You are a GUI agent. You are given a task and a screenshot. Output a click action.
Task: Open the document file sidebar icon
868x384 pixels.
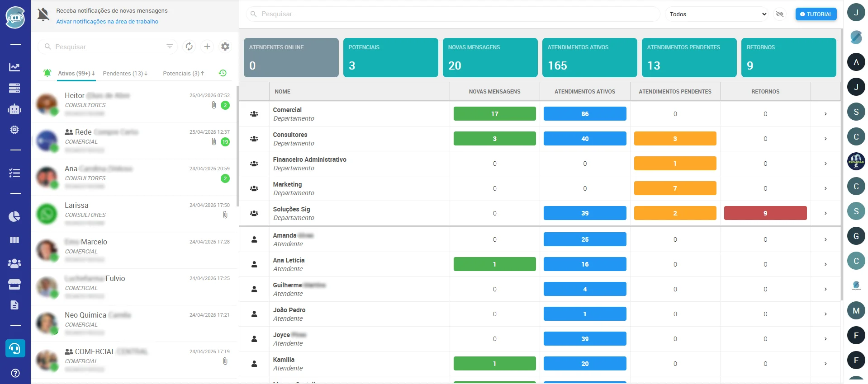click(x=14, y=305)
